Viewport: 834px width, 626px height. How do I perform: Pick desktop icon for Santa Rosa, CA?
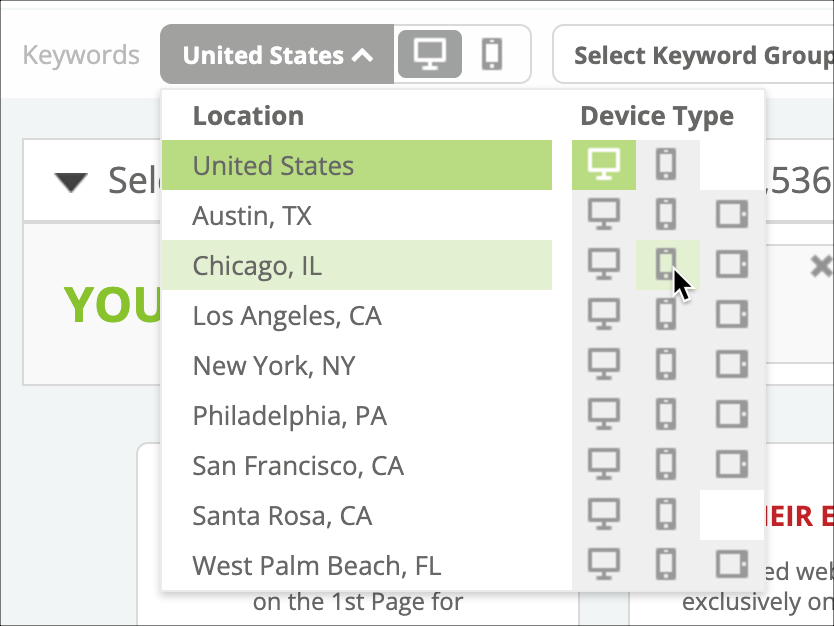(604, 514)
